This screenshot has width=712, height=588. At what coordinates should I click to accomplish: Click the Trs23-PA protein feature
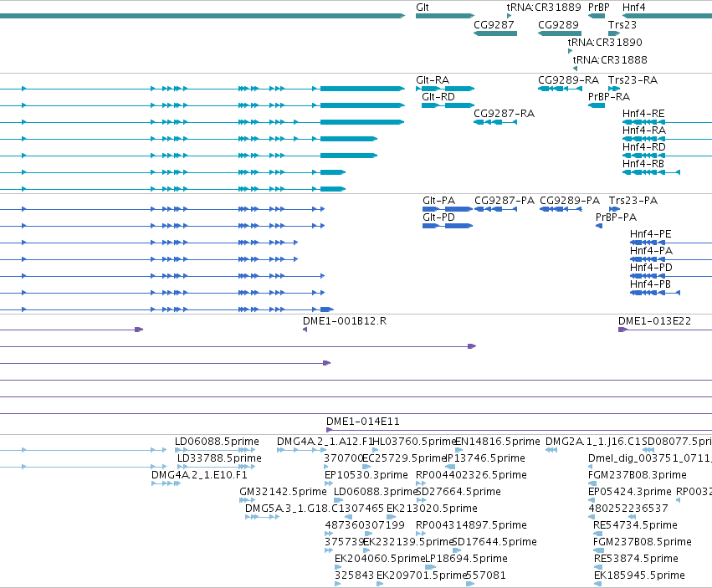[614, 209]
